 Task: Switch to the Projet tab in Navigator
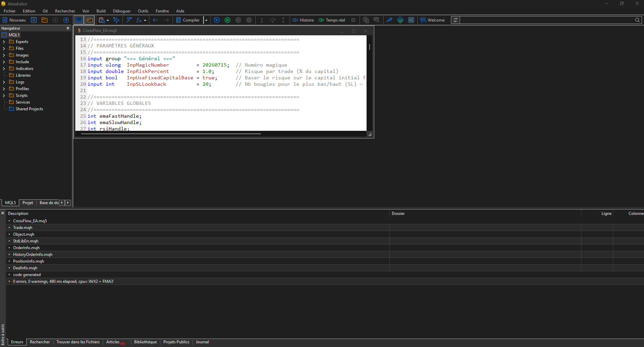[28, 203]
